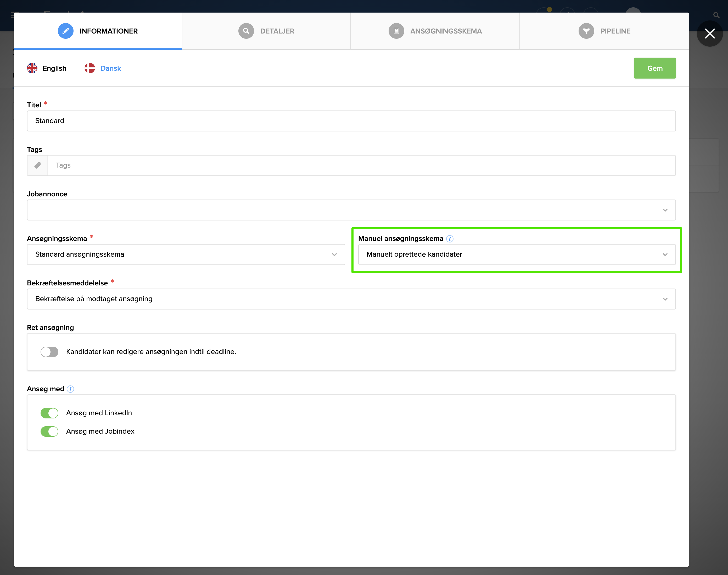
Task: Click into the Titel input field
Action: pyautogui.click(x=351, y=121)
